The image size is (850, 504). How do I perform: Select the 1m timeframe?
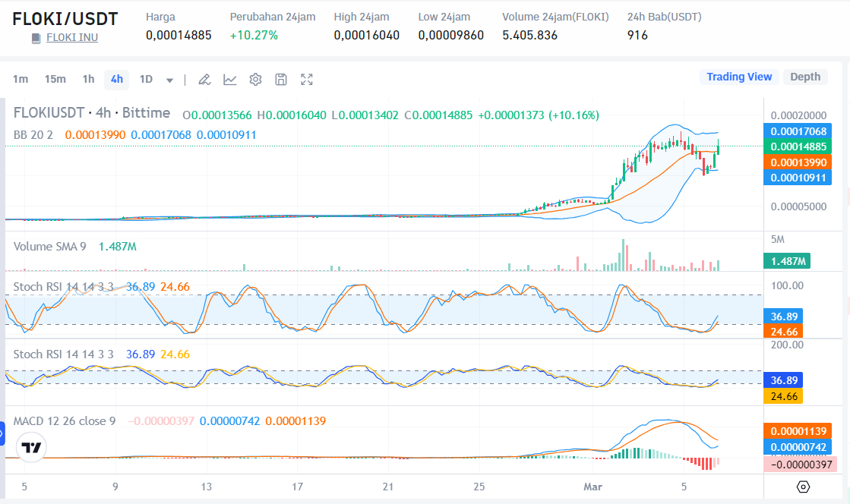pos(21,79)
